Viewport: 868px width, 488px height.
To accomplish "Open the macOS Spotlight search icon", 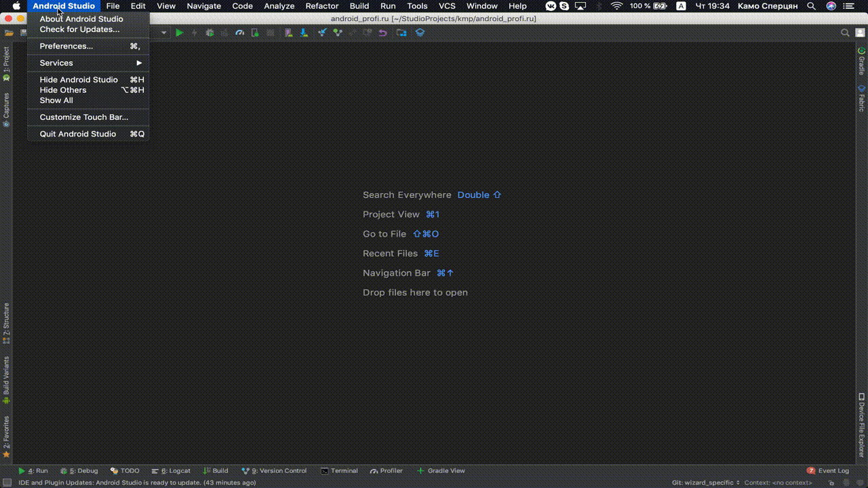I will pyautogui.click(x=811, y=6).
